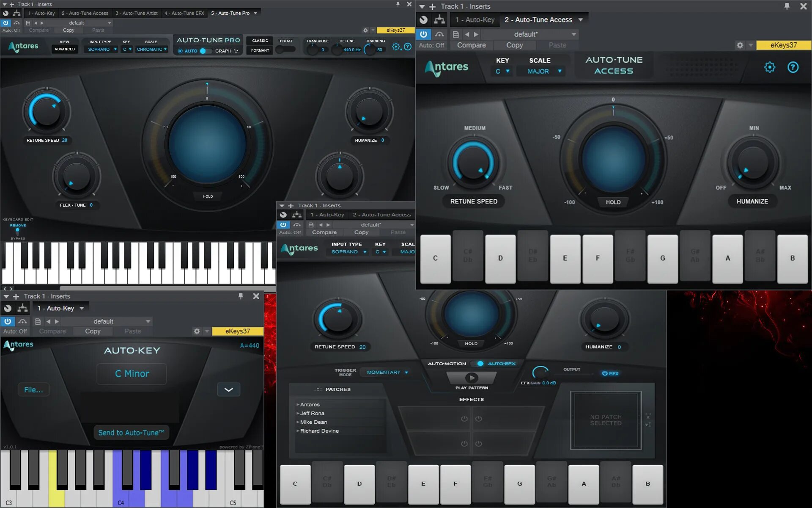Click the Send to Auto-Tune button
This screenshot has height=508, width=812.
coord(131,433)
